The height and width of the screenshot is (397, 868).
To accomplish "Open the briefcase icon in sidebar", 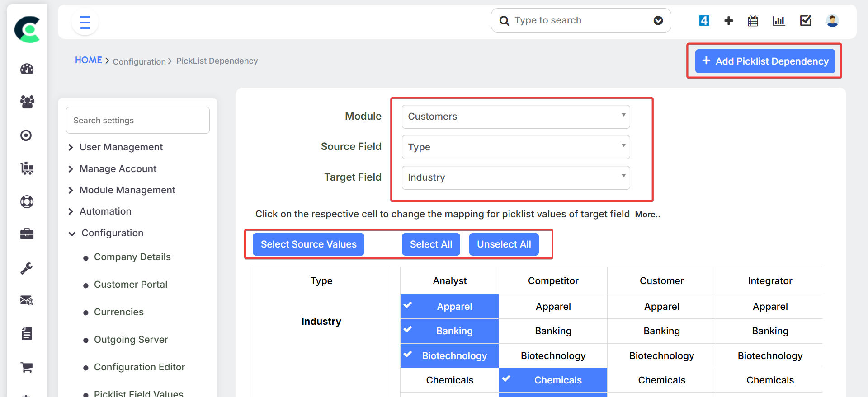I will click(x=27, y=234).
